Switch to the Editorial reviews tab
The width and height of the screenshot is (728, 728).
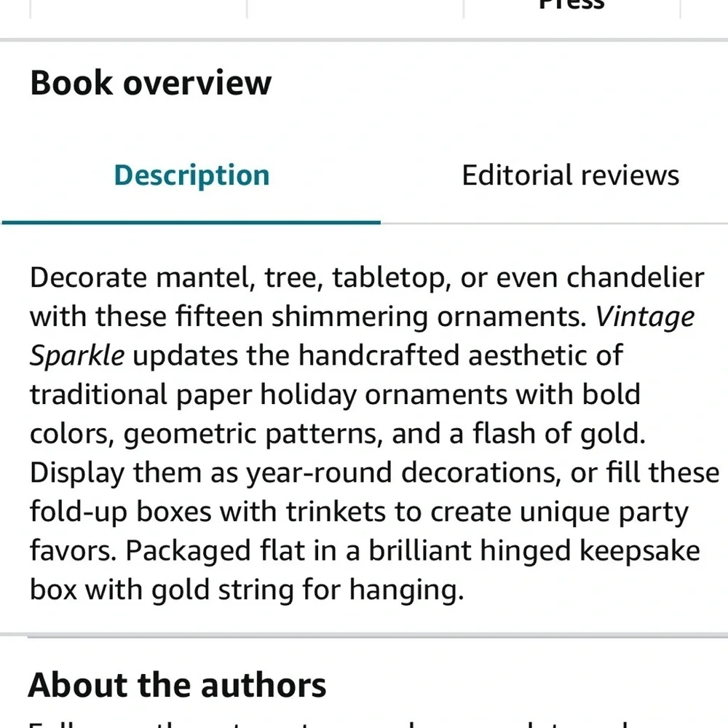(x=570, y=175)
